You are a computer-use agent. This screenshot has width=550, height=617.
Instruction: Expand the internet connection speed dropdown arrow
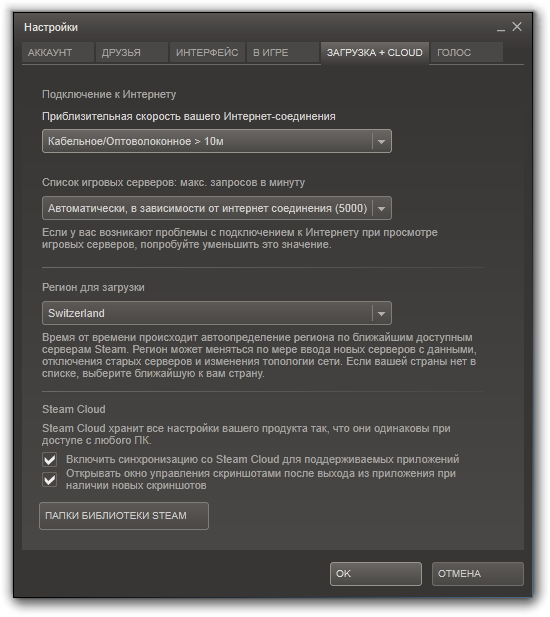tap(381, 141)
